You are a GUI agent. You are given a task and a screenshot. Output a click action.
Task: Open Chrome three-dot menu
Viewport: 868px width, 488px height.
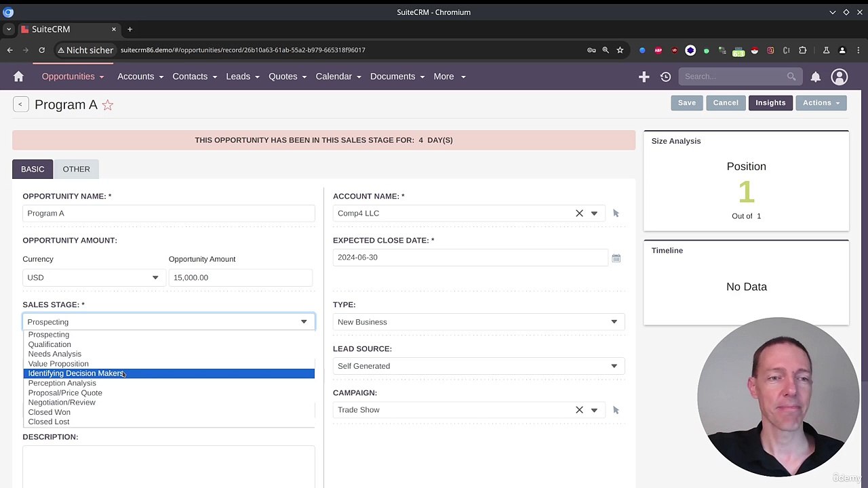pyautogui.click(x=858, y=50)
